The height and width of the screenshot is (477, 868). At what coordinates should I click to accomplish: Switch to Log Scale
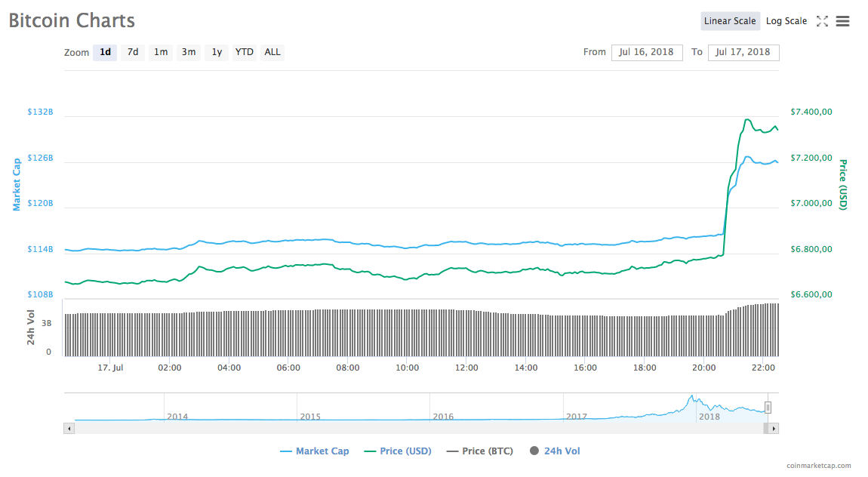pyautogui.click(x=786, y=21)
